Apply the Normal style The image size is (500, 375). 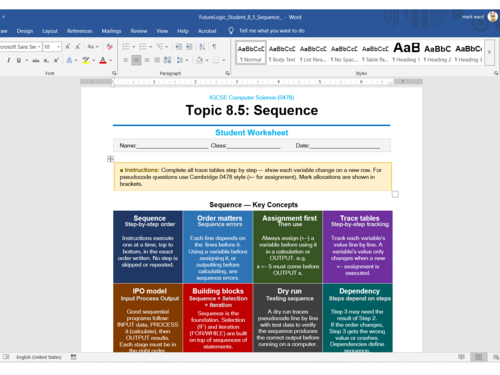[x=251, y=53]
